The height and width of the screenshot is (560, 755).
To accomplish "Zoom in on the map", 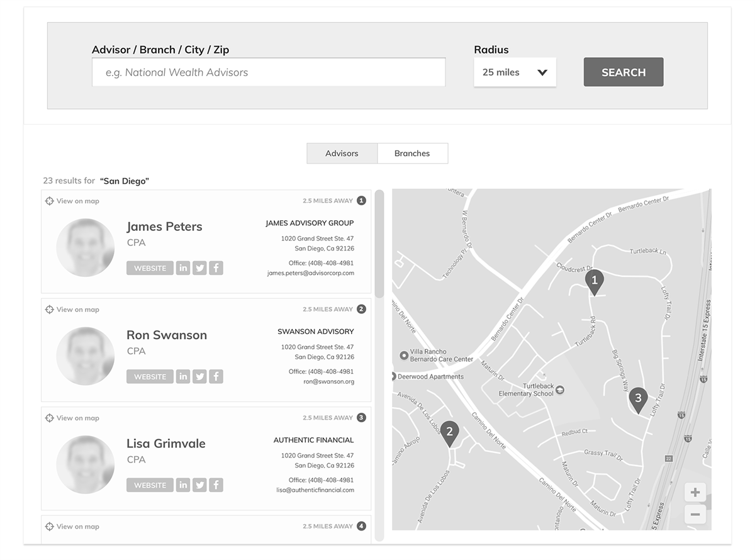I will point(695,493).
